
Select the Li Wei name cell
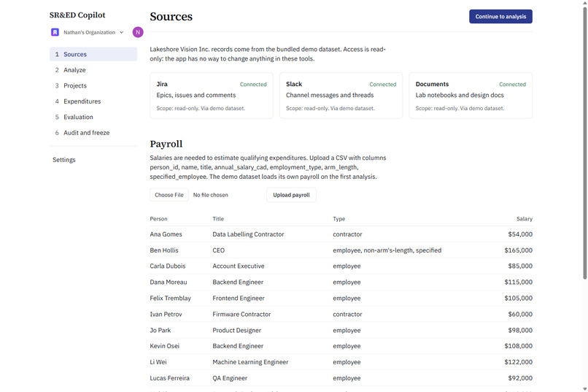pos(158,362)
